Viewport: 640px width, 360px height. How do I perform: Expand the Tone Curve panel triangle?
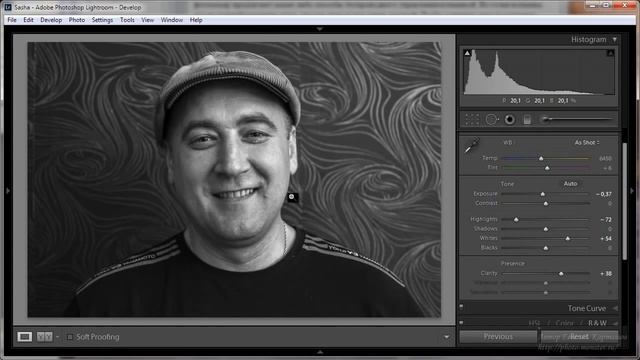615,308
